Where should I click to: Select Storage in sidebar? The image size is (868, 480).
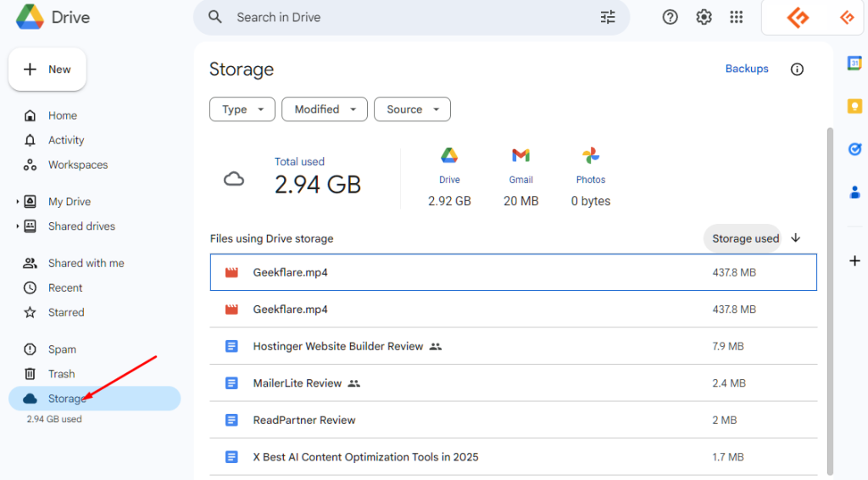[x=95, y=399]
